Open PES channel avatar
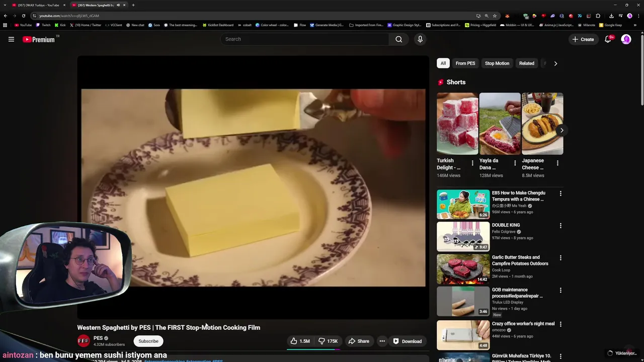The image size is (644, 362). [84, 341]
